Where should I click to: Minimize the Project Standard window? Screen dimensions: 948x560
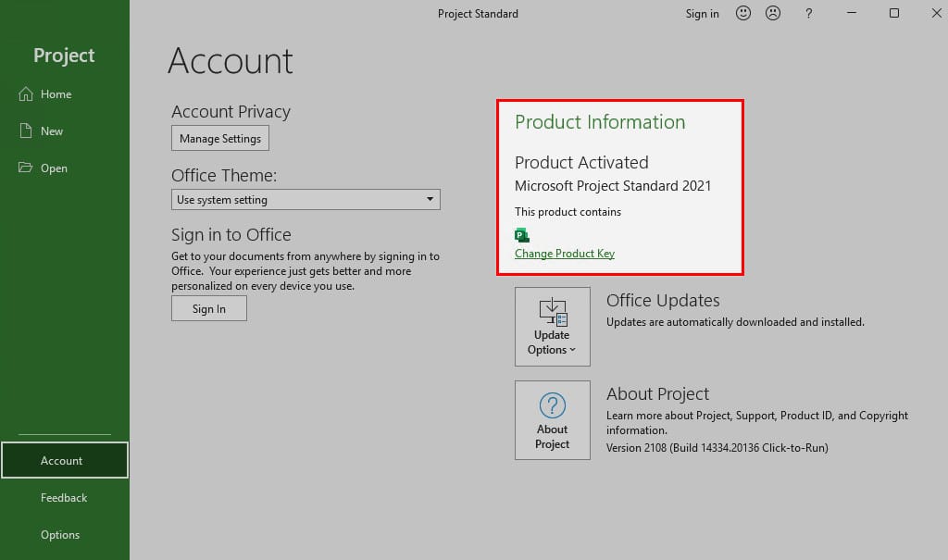click(852, 13)
